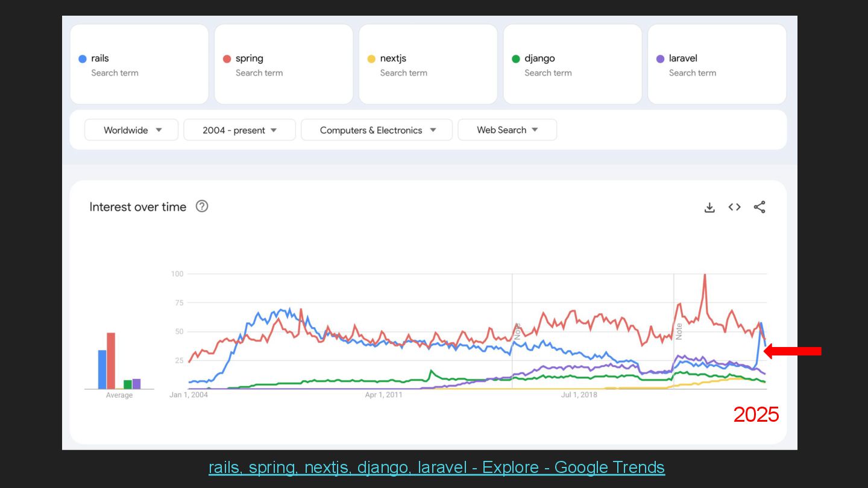This screenshot has width=868, height=488.
Task: Open the help icon beside Interest over time
Action: 202,207
